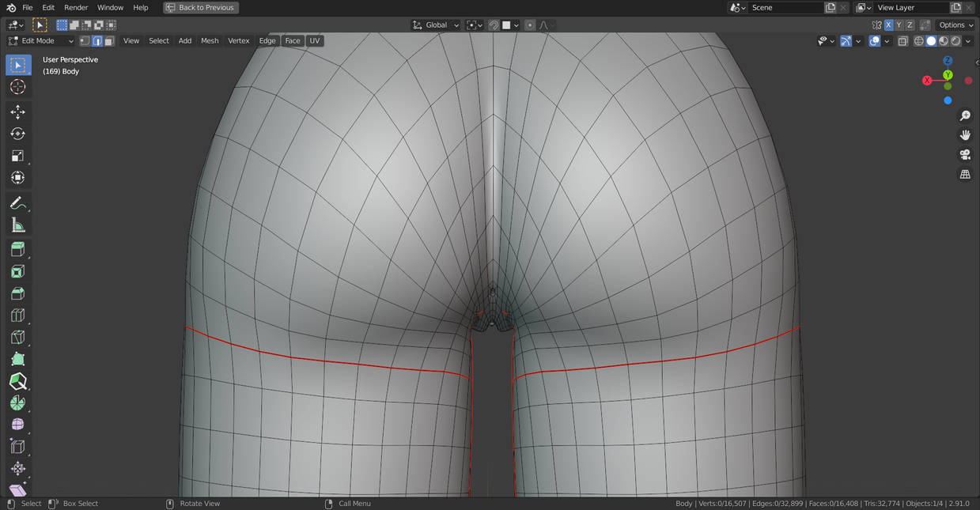Enable Y axis mirror
Image resolution: width=980 pixels, height=510 pixels.
(x=899, y=25)
